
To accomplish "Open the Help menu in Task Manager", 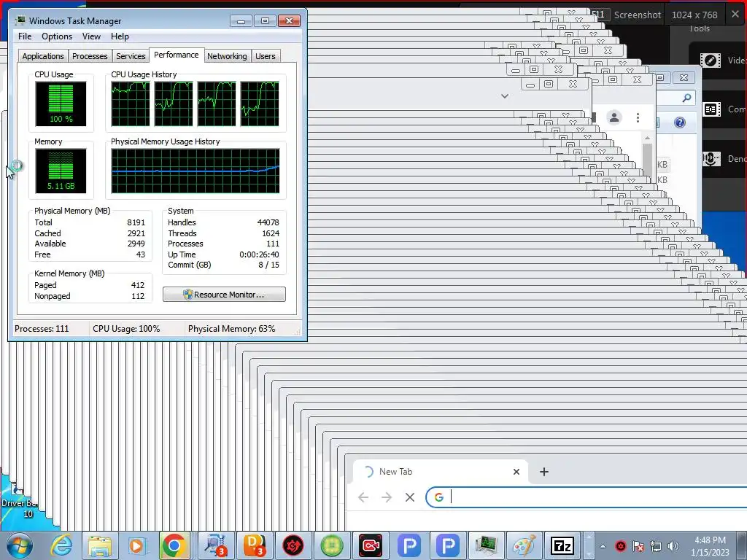I will (x=120, y=36).
